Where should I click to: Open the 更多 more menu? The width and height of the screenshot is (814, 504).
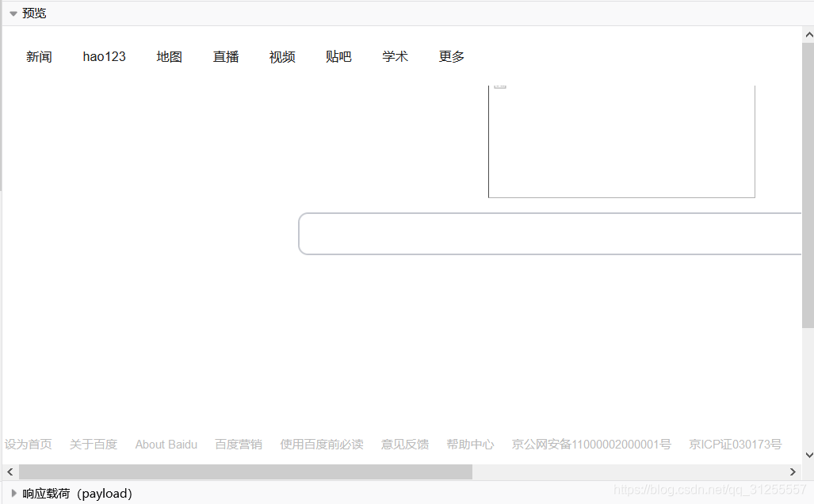coord(450,56)
